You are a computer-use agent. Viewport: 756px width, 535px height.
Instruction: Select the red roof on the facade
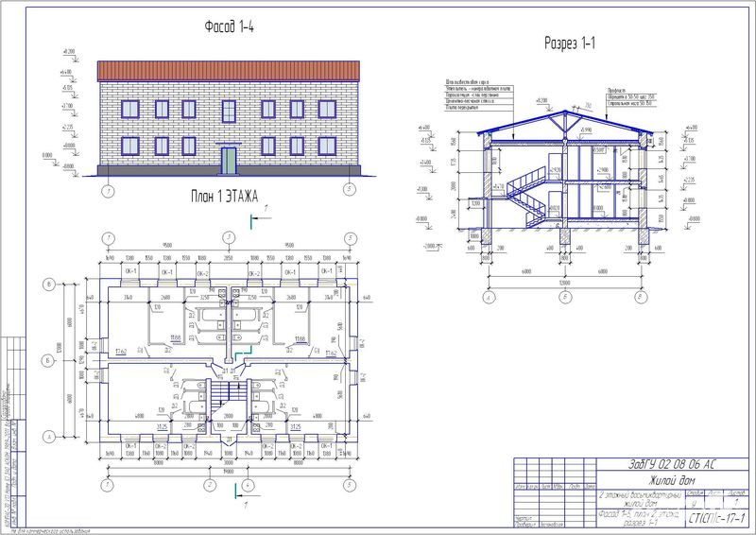pos(229,71)
